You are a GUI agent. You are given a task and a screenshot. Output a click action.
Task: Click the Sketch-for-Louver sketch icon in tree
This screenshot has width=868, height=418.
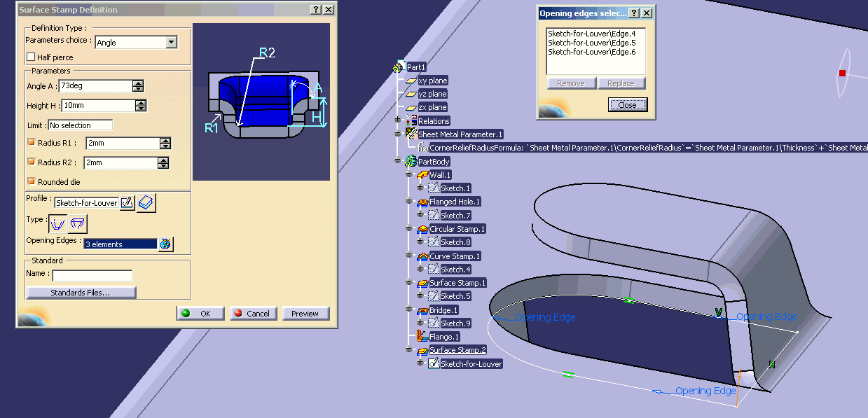(434, 363)
